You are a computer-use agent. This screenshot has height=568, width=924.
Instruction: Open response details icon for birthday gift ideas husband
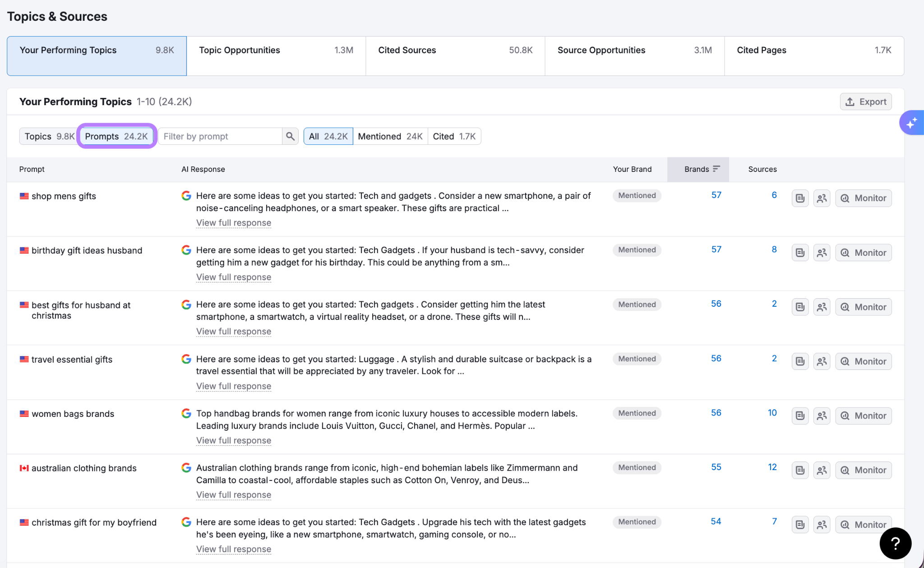click(800, 253)
